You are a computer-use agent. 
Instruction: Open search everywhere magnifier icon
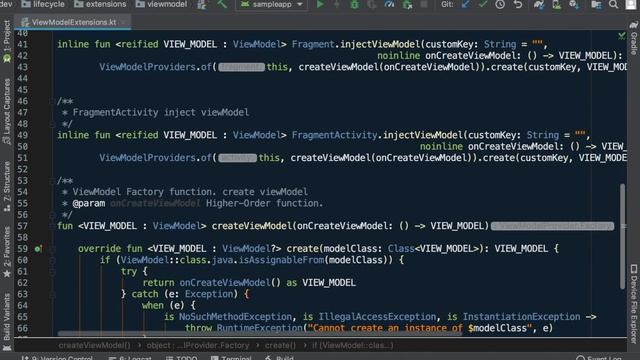pyautogui.click(x=613, y=4)
